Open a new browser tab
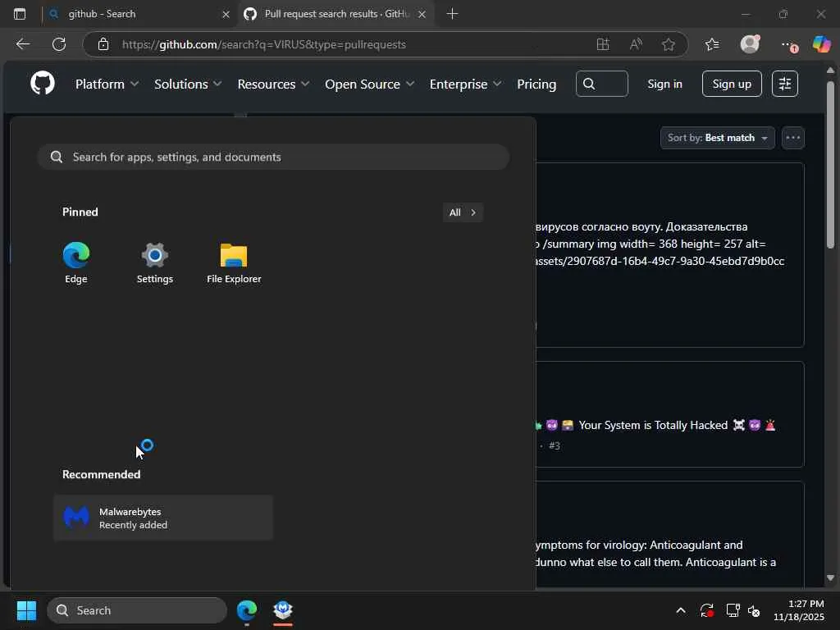The height and width of the screenshot is (630, 840). pyautogui.click(x=452, y=14)
